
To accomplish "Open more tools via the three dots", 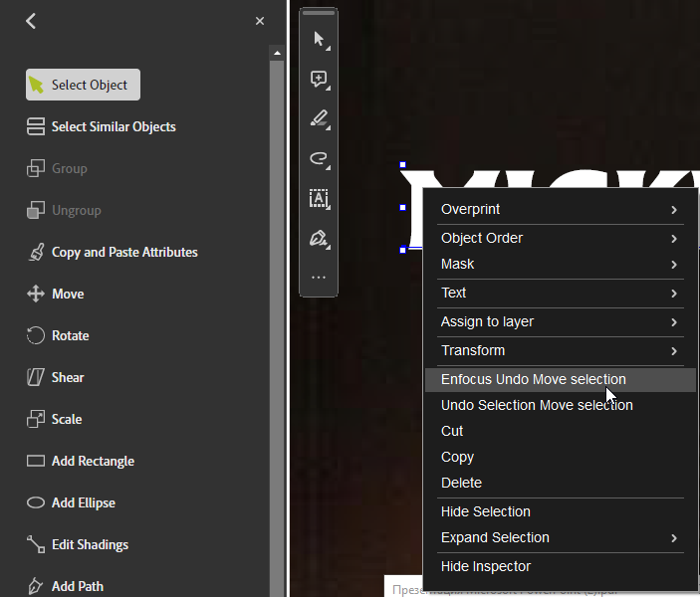I will click(319, 278).
